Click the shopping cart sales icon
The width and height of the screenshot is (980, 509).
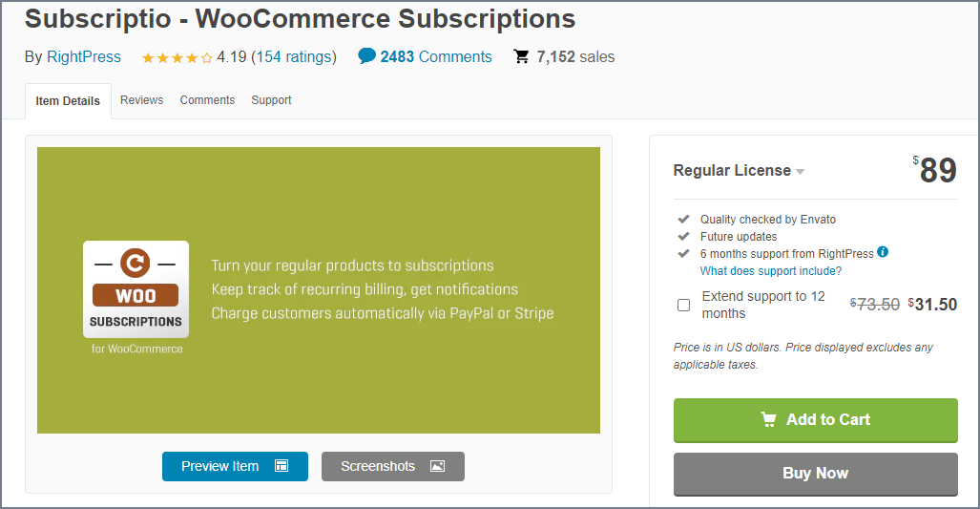[x=522, y=56]
